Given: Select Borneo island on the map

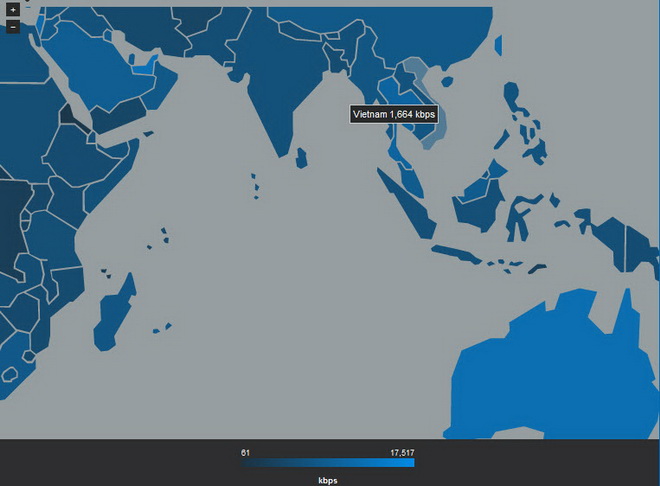Looking at the screenshot, I should [x=478, y=200].
